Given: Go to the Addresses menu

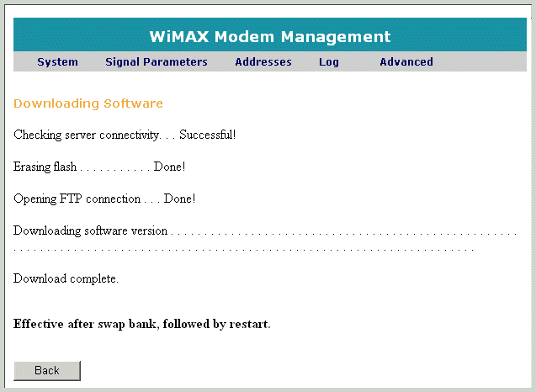Looking at the screenshot, I should tap(263, 62).
